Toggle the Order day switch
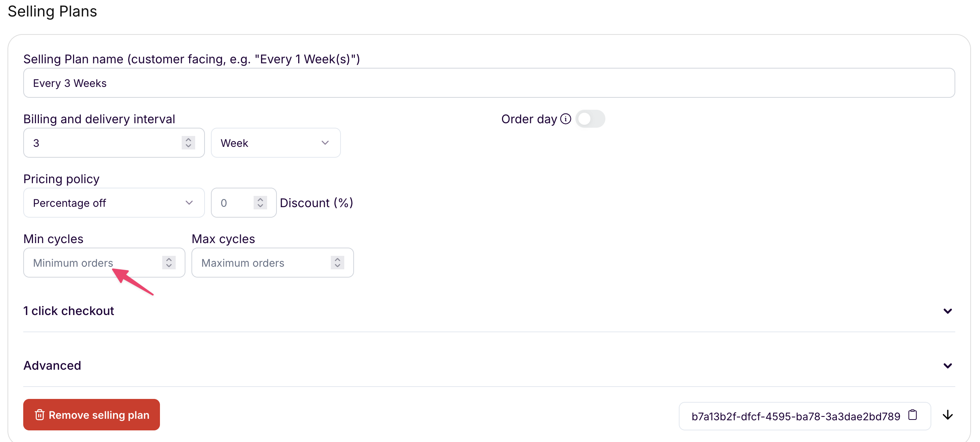 click(590, 119)
